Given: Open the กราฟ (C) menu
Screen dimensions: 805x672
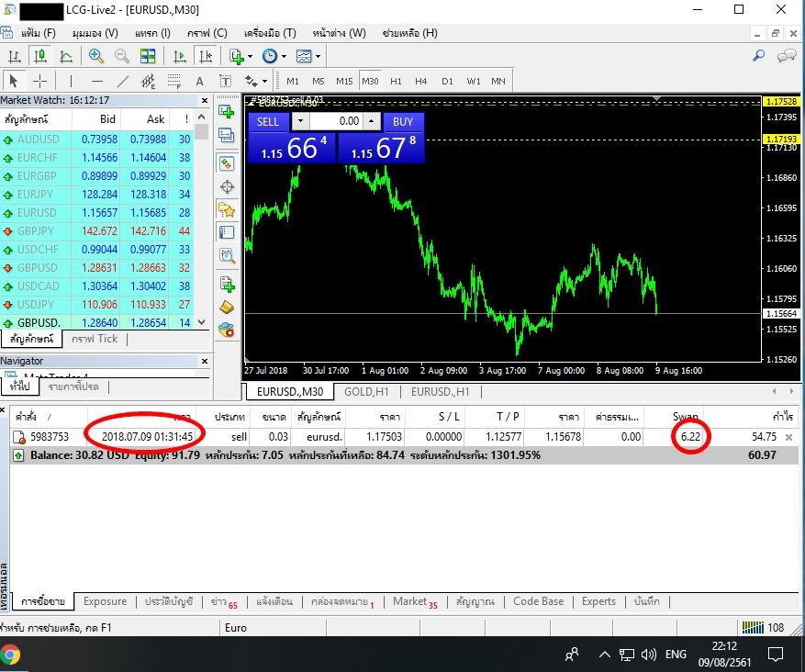Looking at the screenshot, I should [x=207, y=33].
